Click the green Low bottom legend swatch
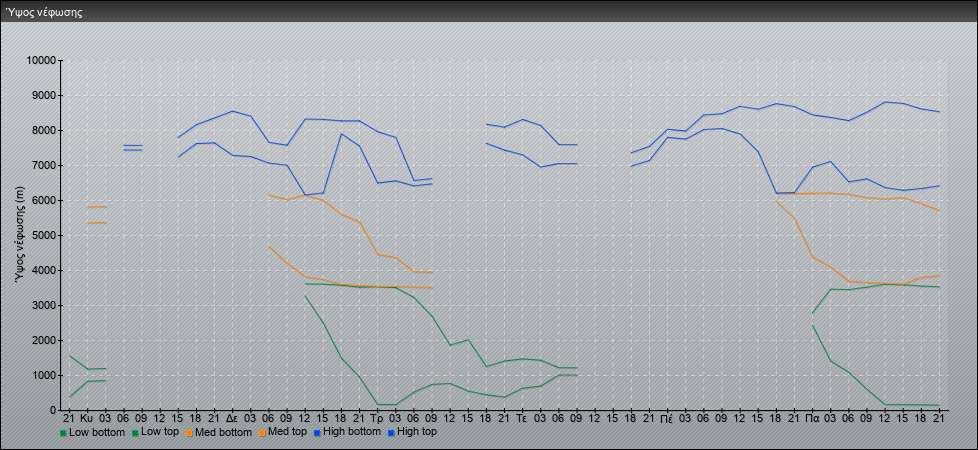978x450 pixels. point(63,432)
